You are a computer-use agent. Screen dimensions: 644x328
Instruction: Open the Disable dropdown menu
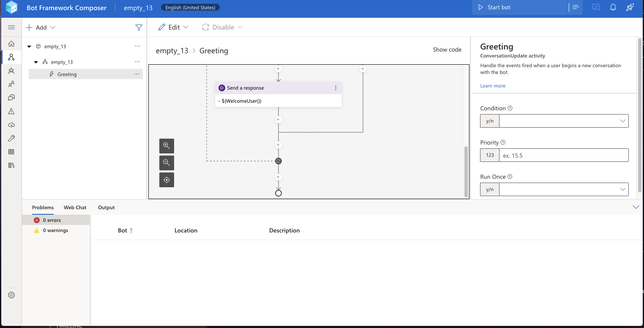point(222,27)
